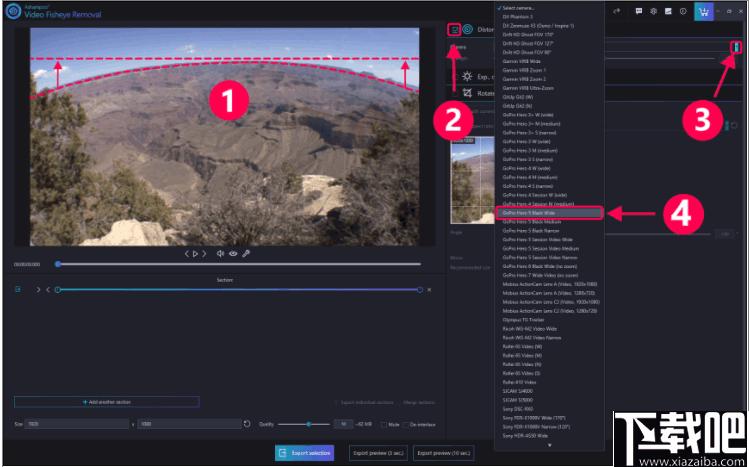Remove the section with the X icon
This screenshot has width=749, height=467.
coord(429,289)
